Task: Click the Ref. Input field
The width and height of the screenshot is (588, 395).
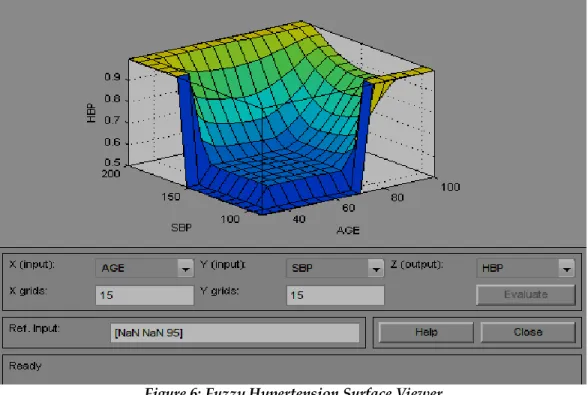Action: click(235, 333)
